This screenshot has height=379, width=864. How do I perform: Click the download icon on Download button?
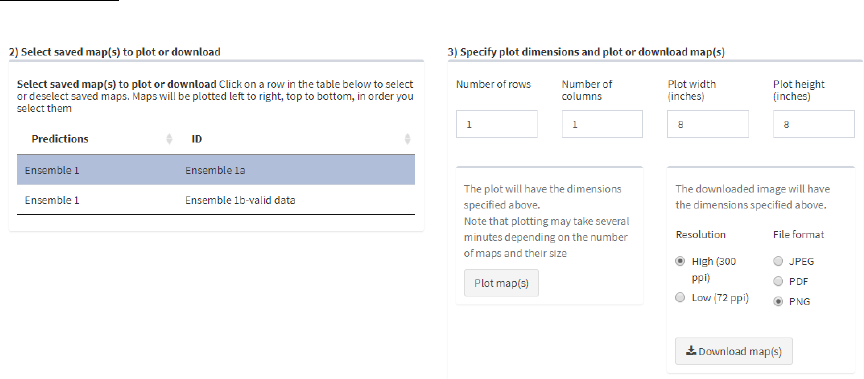(690, 351)
